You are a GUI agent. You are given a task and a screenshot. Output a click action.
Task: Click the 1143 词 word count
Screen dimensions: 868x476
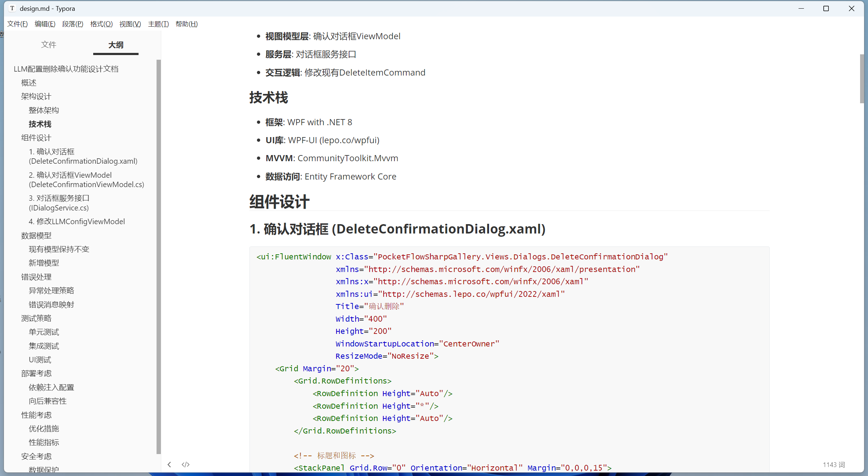point(833,465)
